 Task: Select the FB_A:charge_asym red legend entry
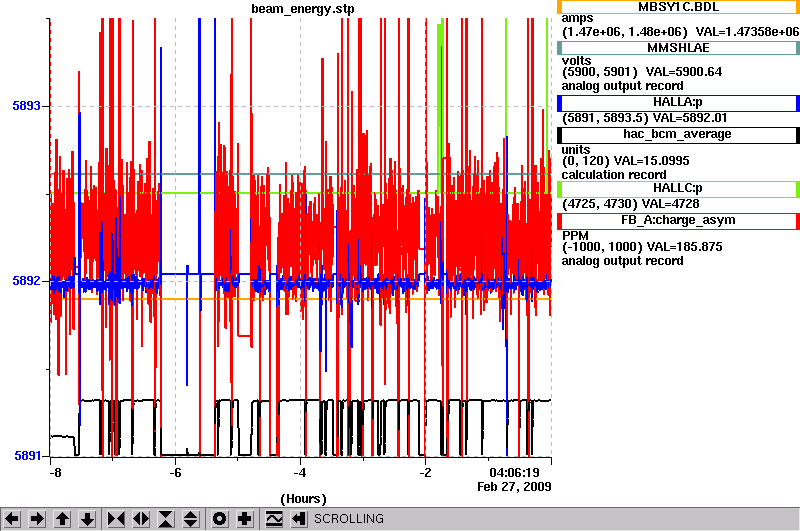[x=678, y=221]
